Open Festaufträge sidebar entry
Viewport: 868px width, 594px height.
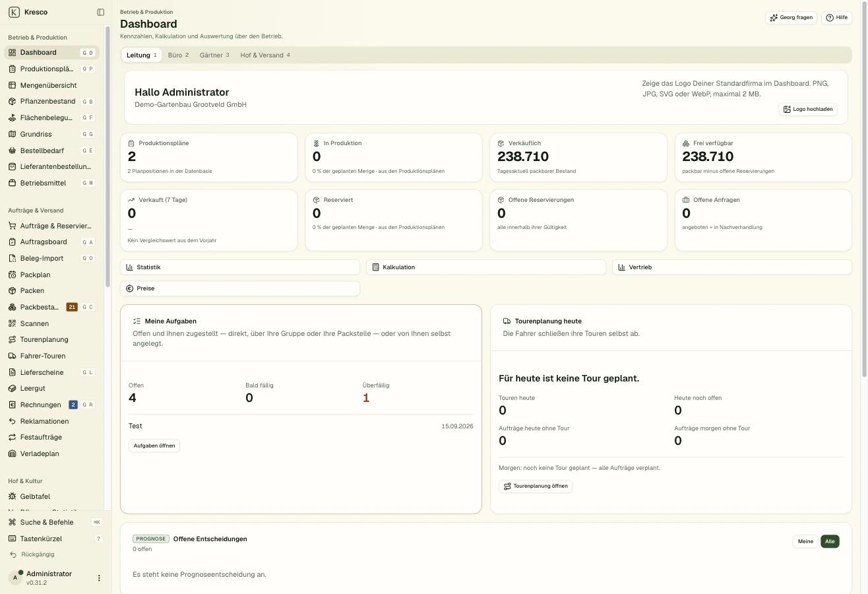(x=51, y=437)
